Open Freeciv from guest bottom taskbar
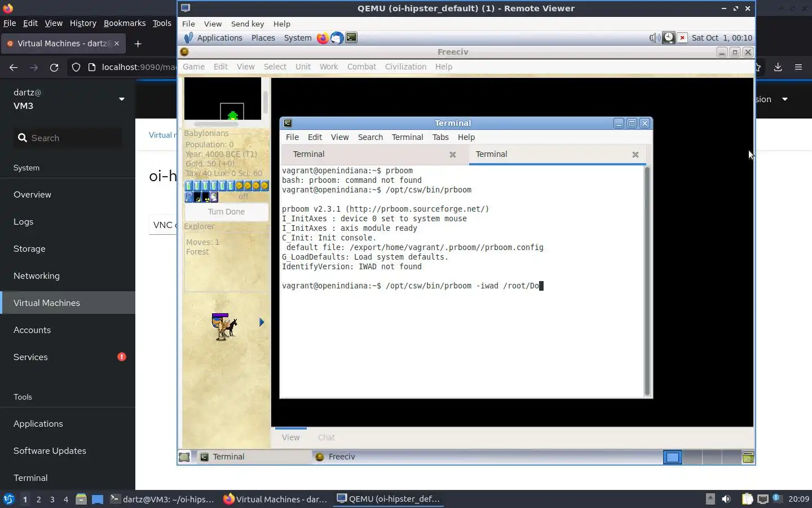Screen dimensions: 812x508 point(368,457)
